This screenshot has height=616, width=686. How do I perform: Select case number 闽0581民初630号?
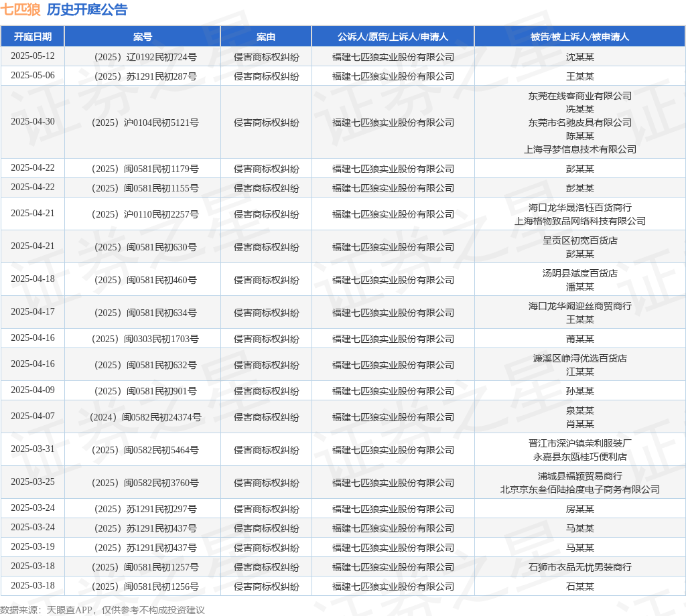coord(145,248)
